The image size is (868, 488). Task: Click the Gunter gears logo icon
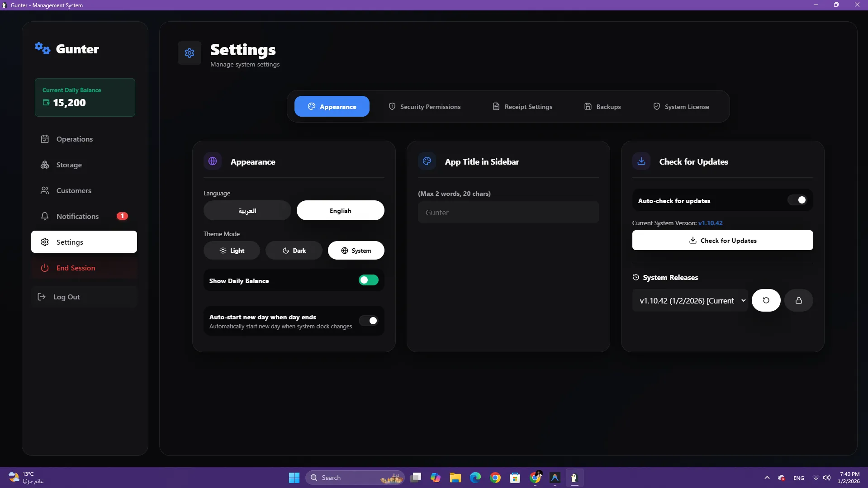pos(43,48)
